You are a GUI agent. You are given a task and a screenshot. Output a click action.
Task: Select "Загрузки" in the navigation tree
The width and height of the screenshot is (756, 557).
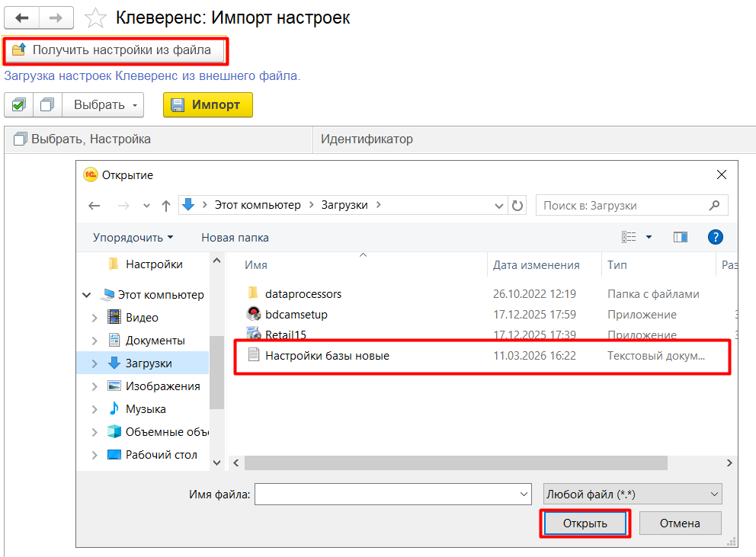coord(149,363)
